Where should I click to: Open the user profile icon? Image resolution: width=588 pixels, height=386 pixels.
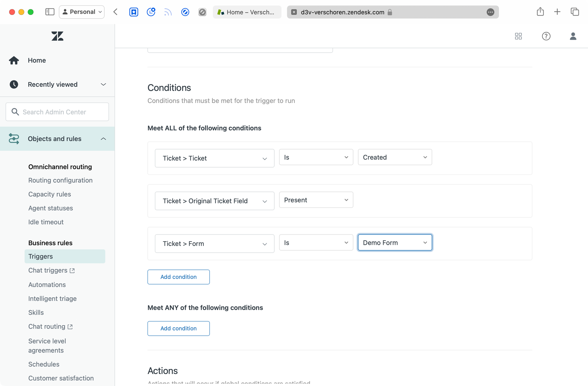pyautogui.click(x=573, y=36)
